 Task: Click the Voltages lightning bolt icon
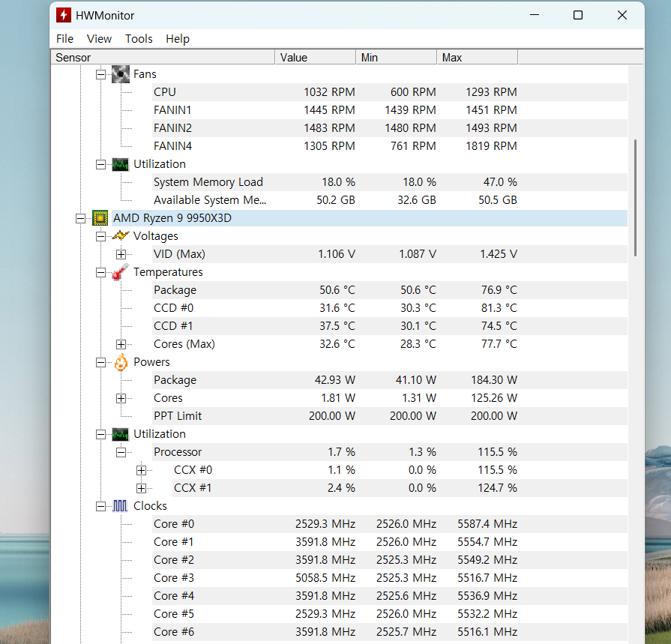coord(120,235)
